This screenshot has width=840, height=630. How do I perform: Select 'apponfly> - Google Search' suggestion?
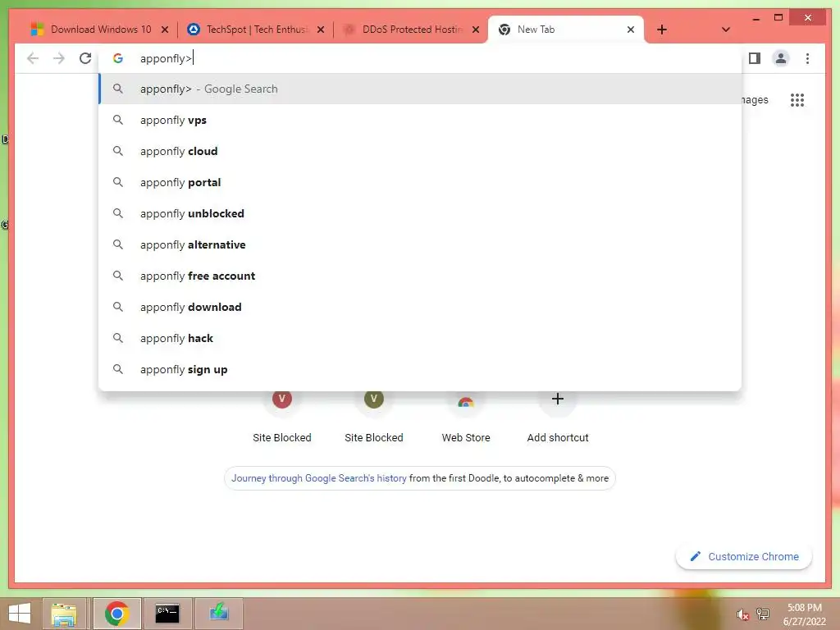421,89
